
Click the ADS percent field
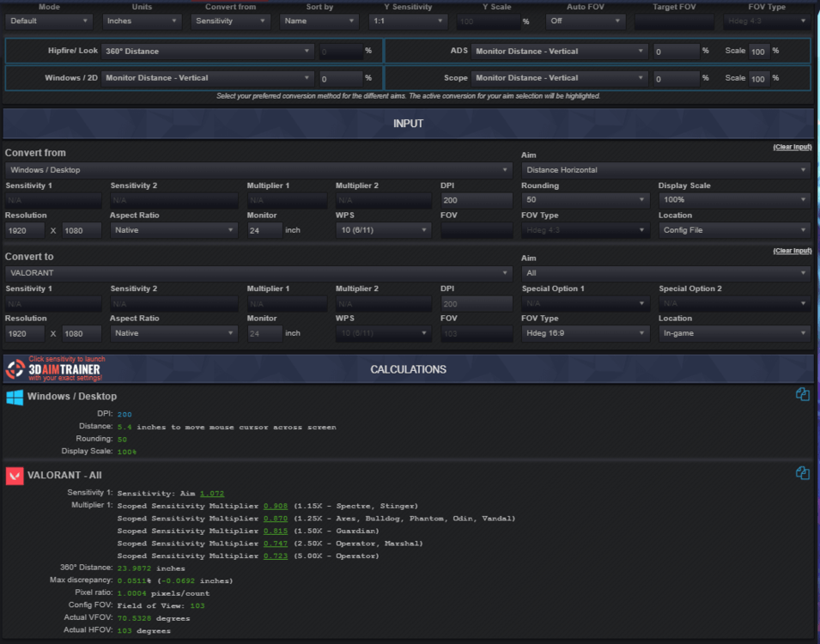click(677, 52)
